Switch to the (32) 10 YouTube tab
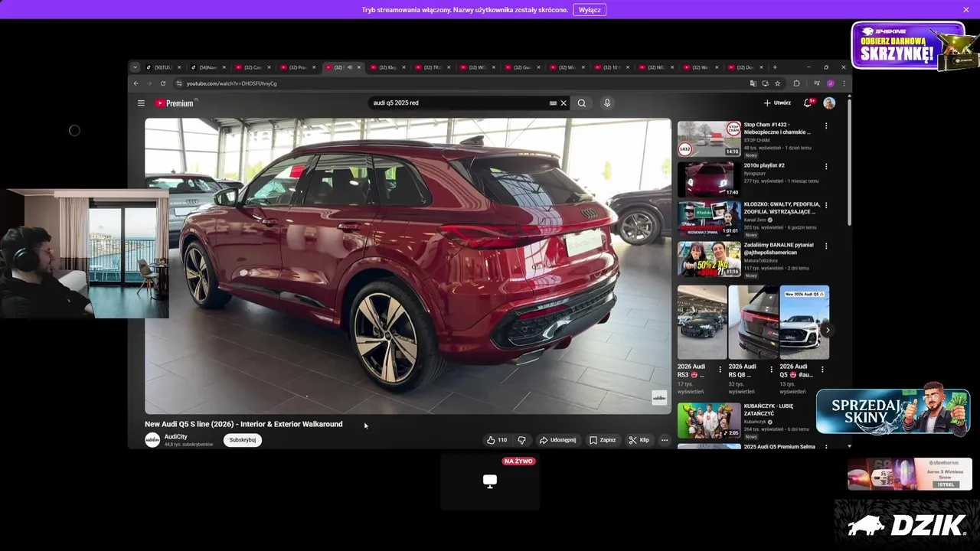Image resolution: width=980 pixels, height=551 pixels. tap(612, 67)
